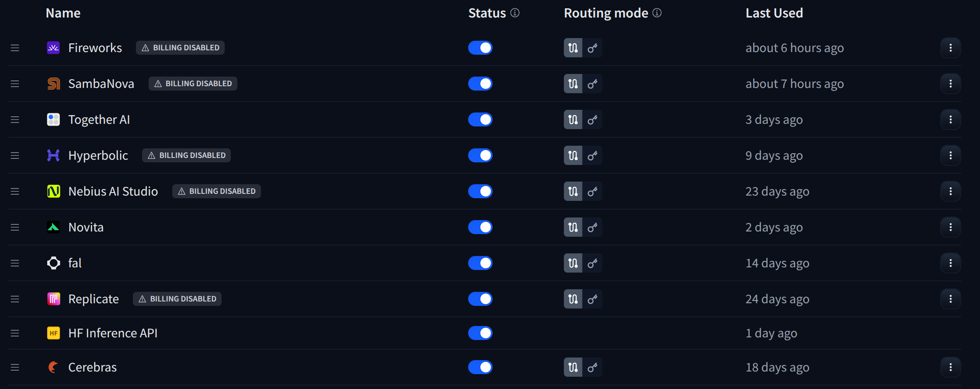Select custom key mode for Novita
Viewport: 980px width, 389px height.
pyautogui.click(x=592, y=227)
